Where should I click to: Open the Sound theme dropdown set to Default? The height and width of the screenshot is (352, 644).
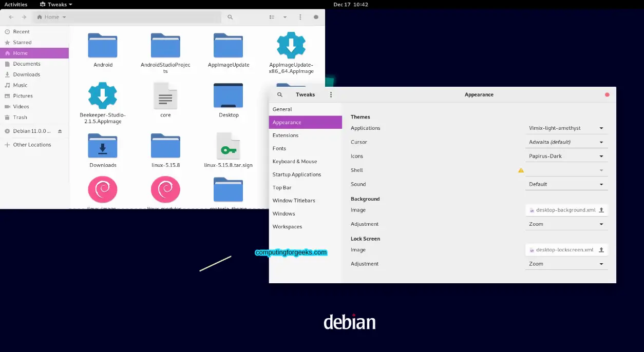(566, 184)
